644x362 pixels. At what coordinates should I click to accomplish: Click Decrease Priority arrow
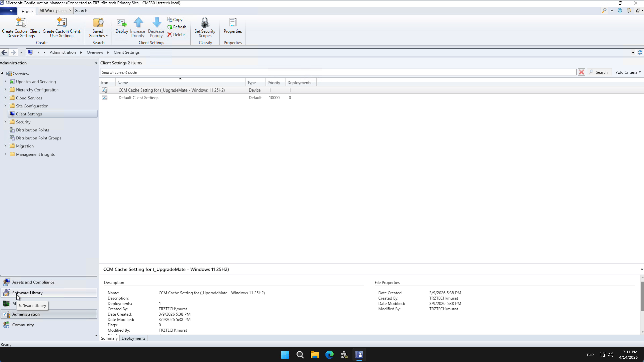coord(156,27)
